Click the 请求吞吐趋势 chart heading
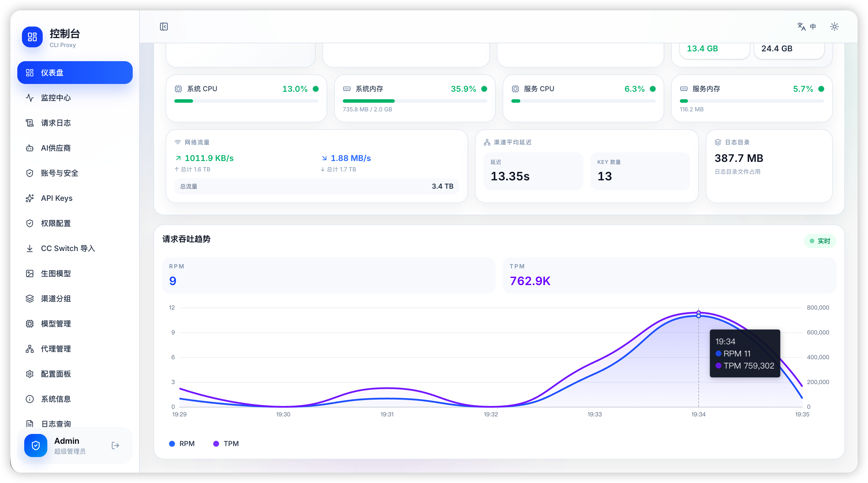Image resolution: width=868 pixels, height=483 pixels. (x=186, y=239)
